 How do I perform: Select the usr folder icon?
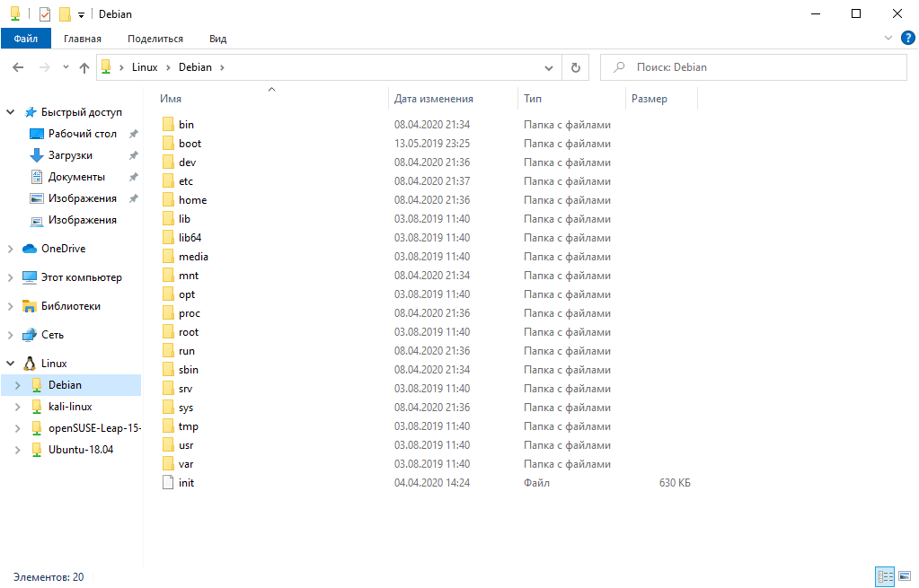[x=168, y=445]
